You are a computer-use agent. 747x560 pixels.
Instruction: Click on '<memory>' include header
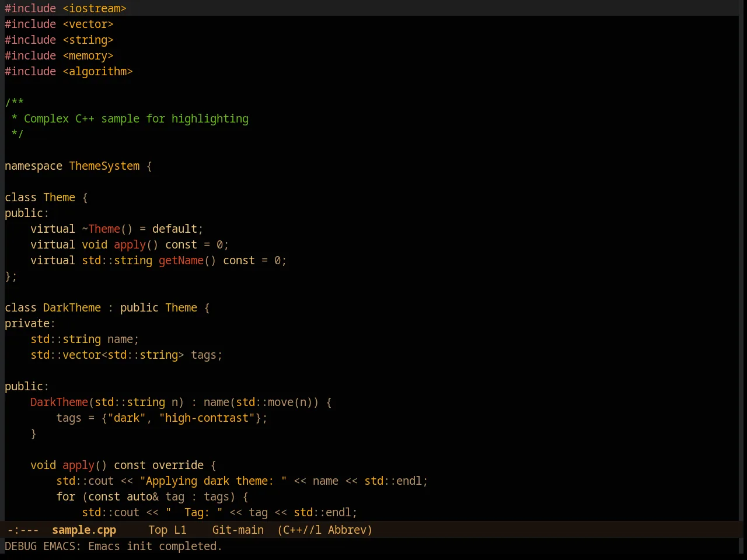pos(88,55)
